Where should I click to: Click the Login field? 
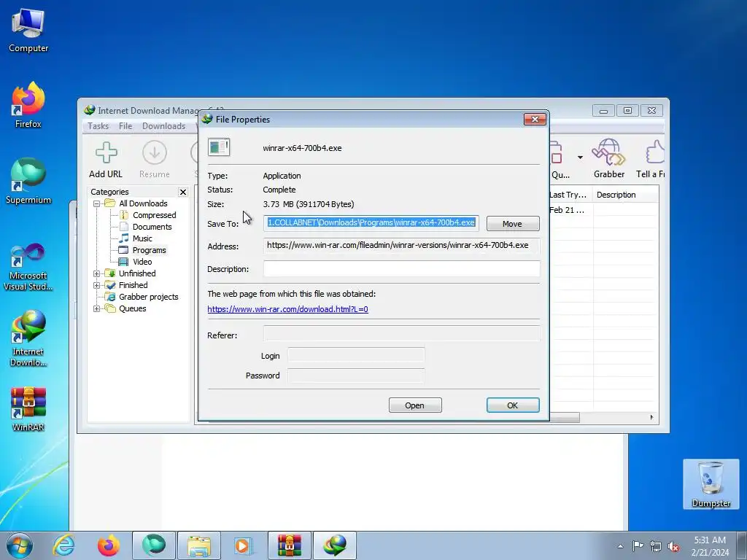pos(356,355)
